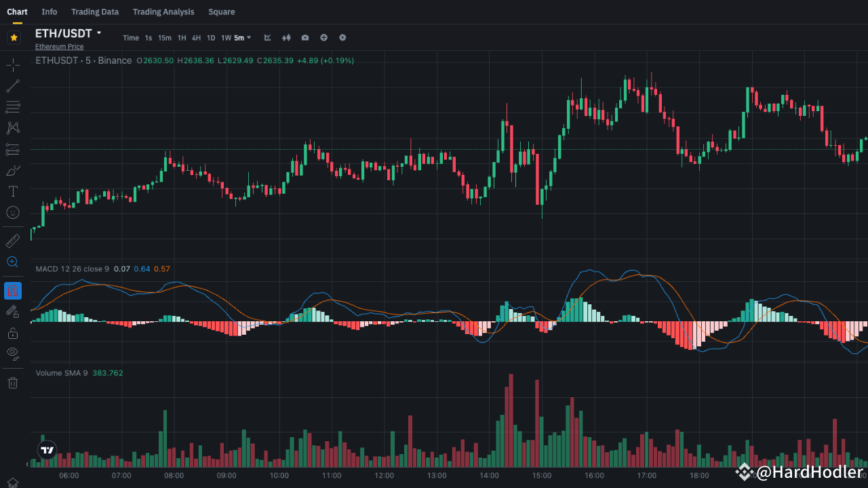Viewport: 868px width, 488px height.
Task: Lock all drawing tools
Action: click(x=12, y=333)
